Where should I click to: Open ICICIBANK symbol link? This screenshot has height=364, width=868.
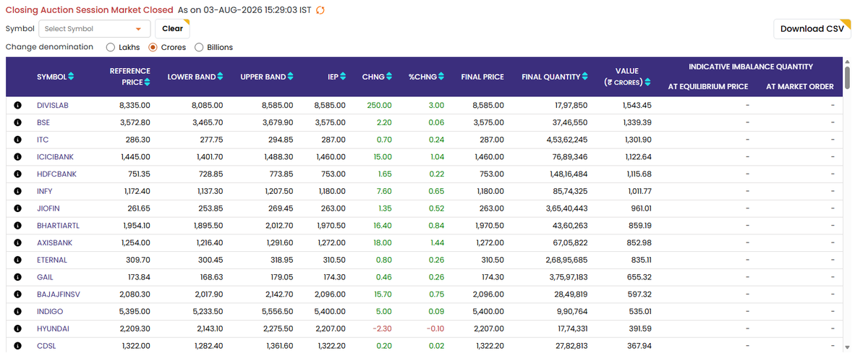(x=55, y=157)
